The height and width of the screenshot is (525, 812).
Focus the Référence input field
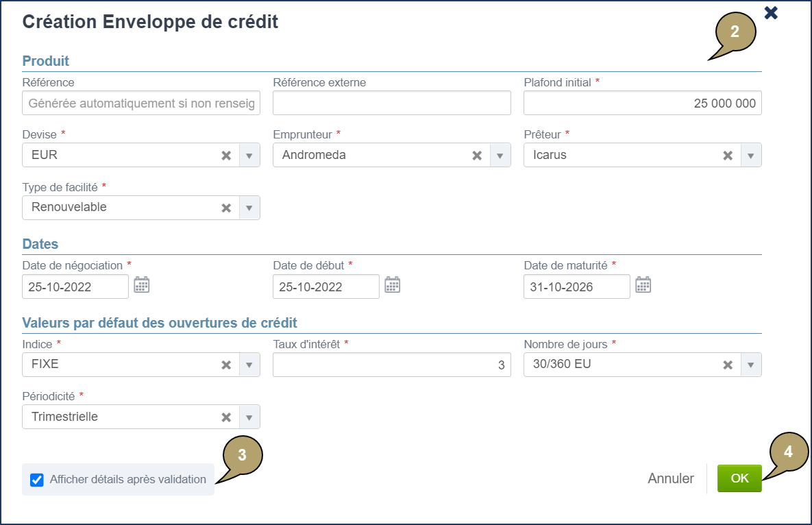click(x=141, y=103)
